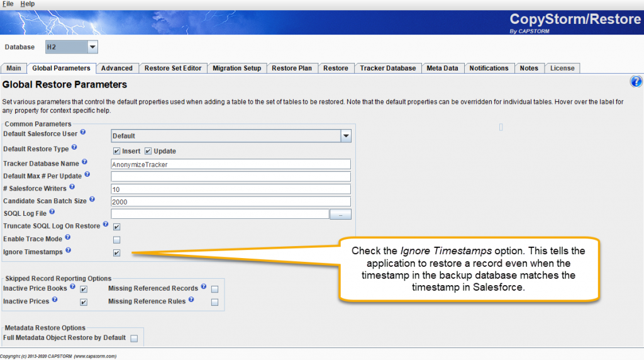
Task: Open the Database H2 dropdown
Action: point(72,47)
